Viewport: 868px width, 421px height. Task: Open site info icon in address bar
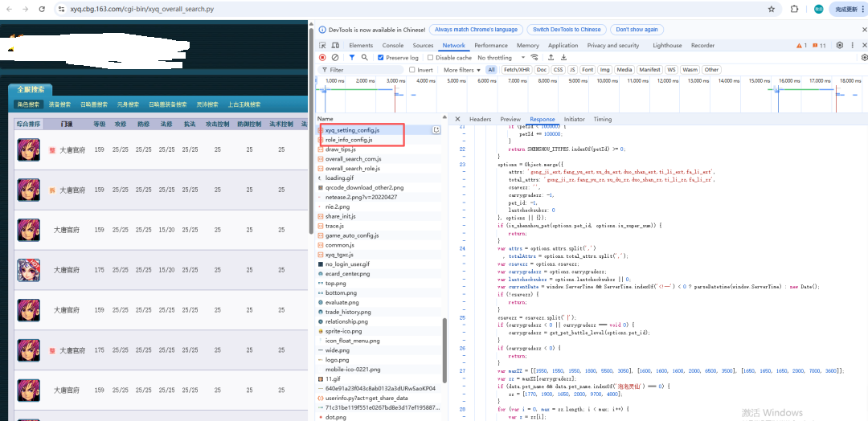click(x=62, y=10)
